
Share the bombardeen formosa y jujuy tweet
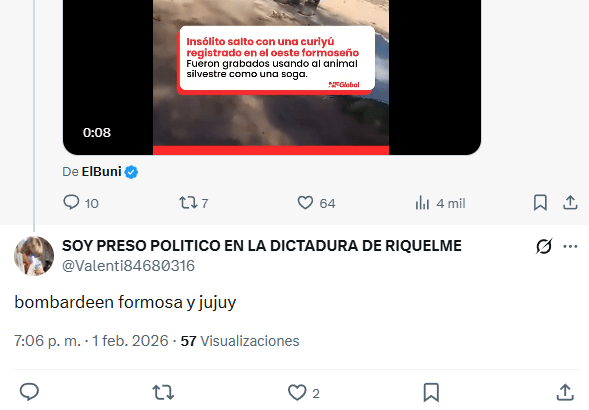[565, 392]
